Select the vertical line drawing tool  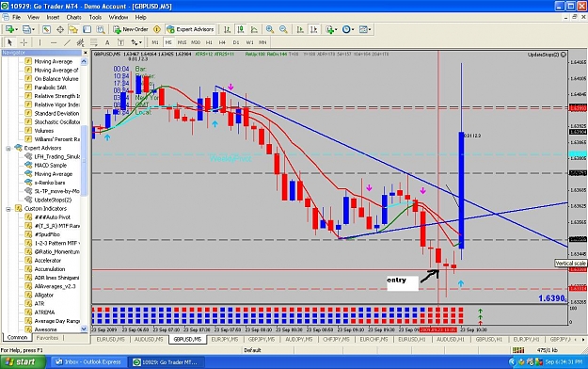point(40,42)
